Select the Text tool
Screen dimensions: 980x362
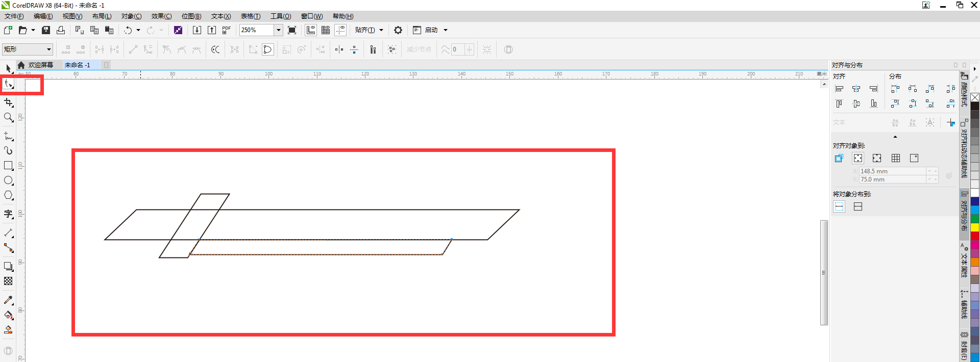(x=9, y=214)
